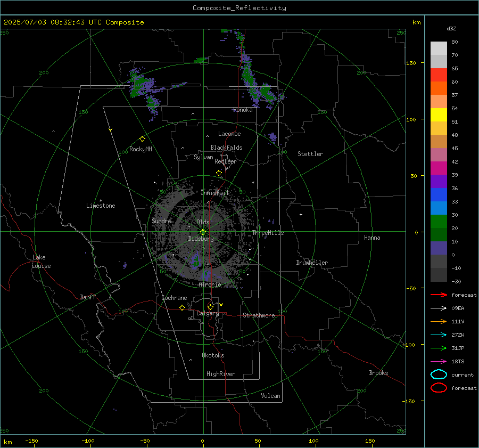479x448 pixels.
Task: Click the RockyMH label
Action: pyautogui.click(x=141, y=149)
